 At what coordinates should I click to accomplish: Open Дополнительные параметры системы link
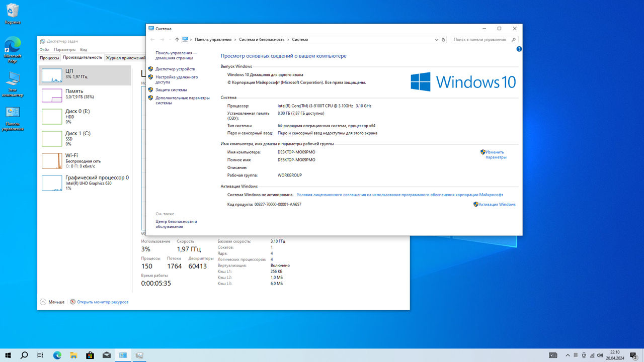pyautogui.click(x=183, y=100)
